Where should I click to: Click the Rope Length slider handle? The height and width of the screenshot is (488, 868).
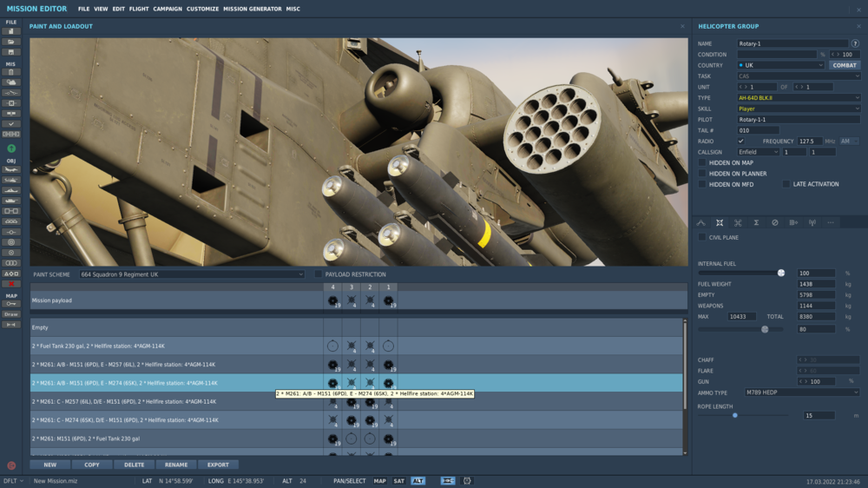(x=735, y=415)
